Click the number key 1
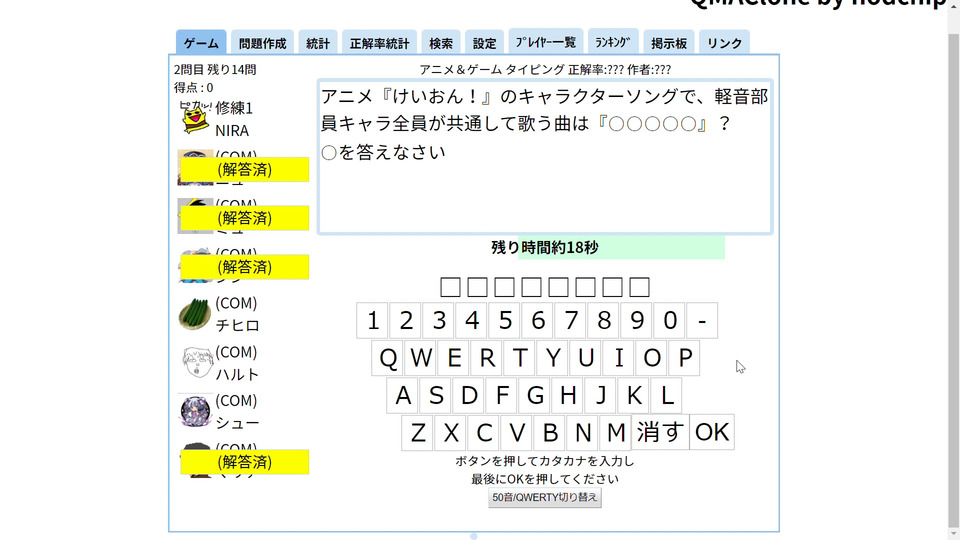 point(373,320)
